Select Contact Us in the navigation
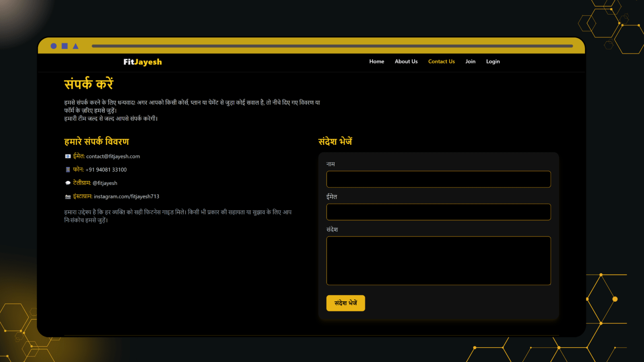 click(442, 62)
